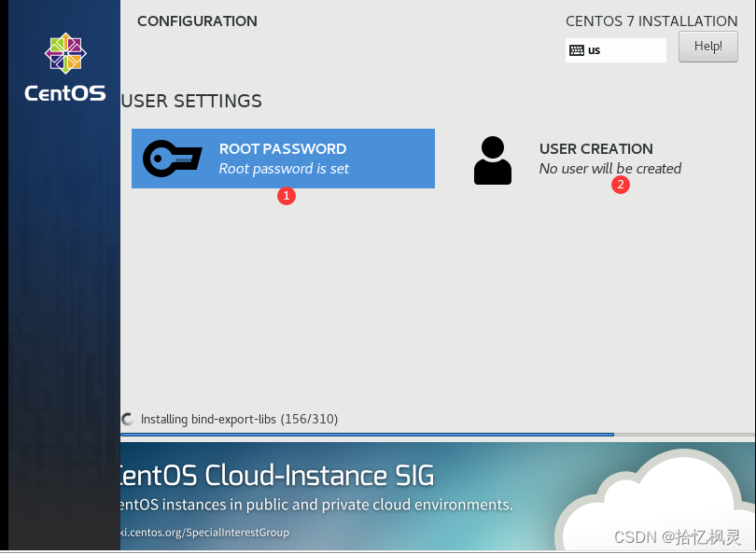
Task: Click the user silhouette icon for USER CREATION
Action: (x=493, y=159)
